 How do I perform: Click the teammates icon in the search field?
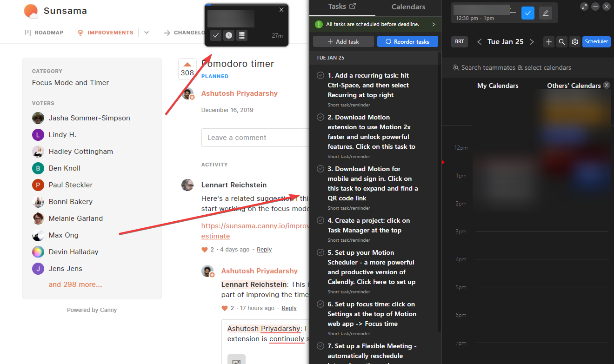[x=456, y=67]
